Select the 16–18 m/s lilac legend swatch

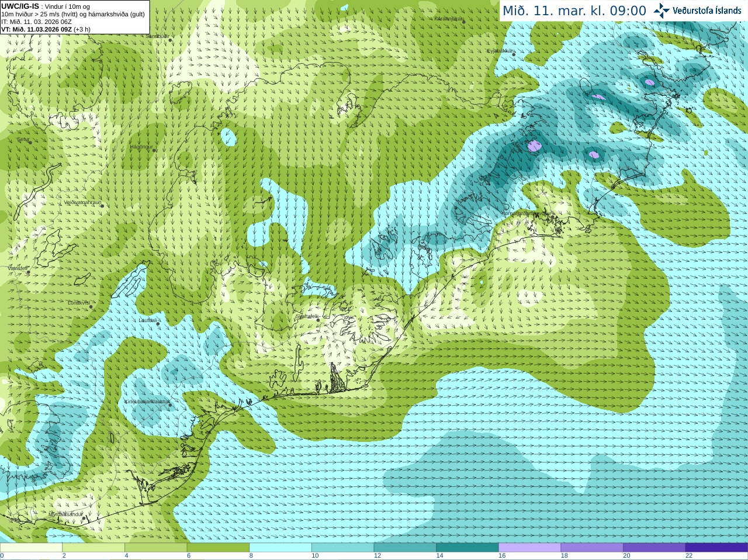(529, 548)
